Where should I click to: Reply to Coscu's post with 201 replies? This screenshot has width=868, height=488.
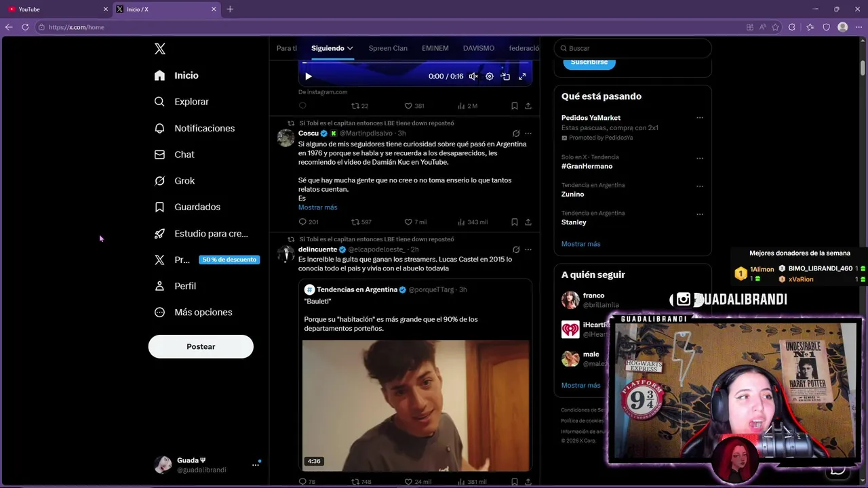[309, 222]
